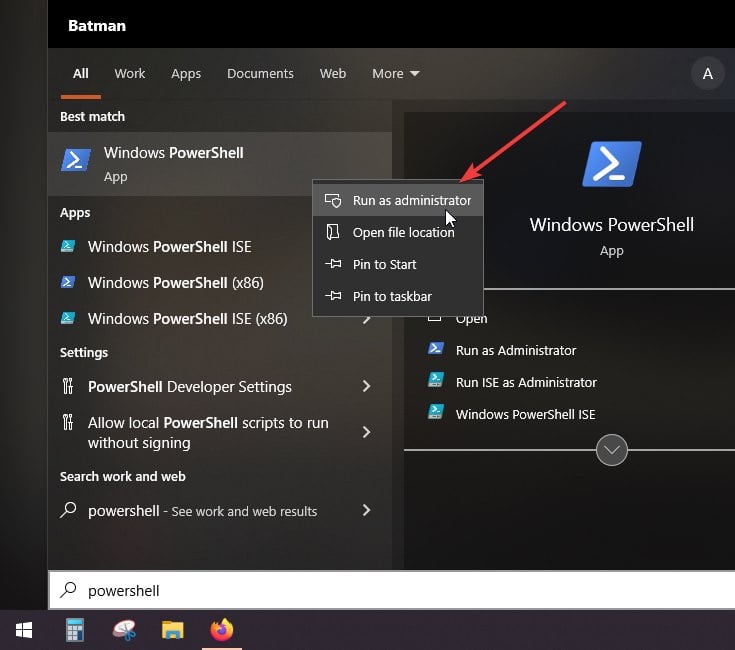Open the Windows Start button
Screen dimensions: 735x650
(24, 630)
